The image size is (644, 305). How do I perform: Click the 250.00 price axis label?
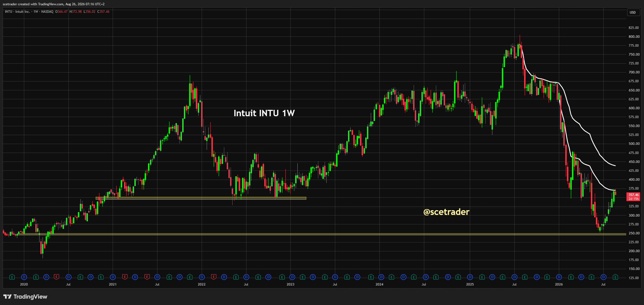[634, 233]
